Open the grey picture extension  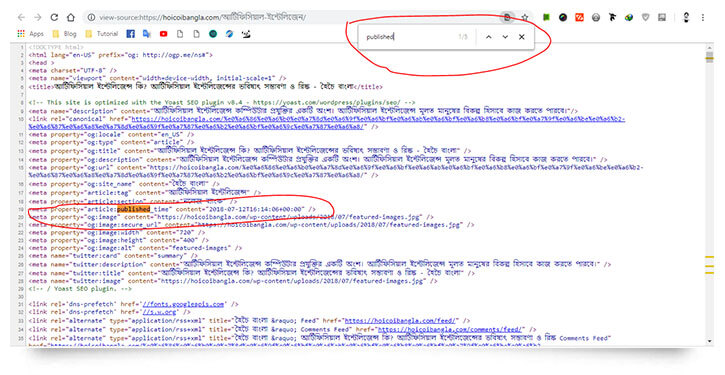pyautogui.click(x=662, y=18)
